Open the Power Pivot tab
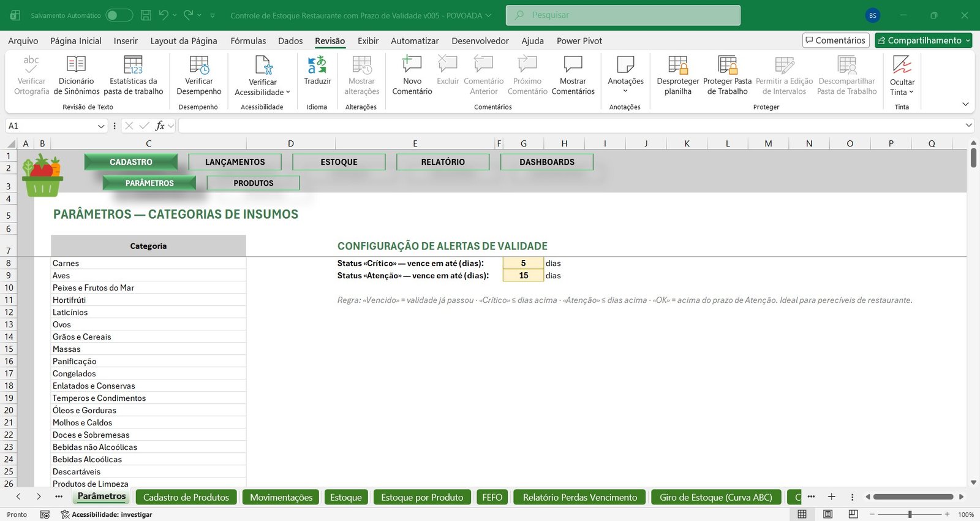The image size is (980, 521). point(579,41)
